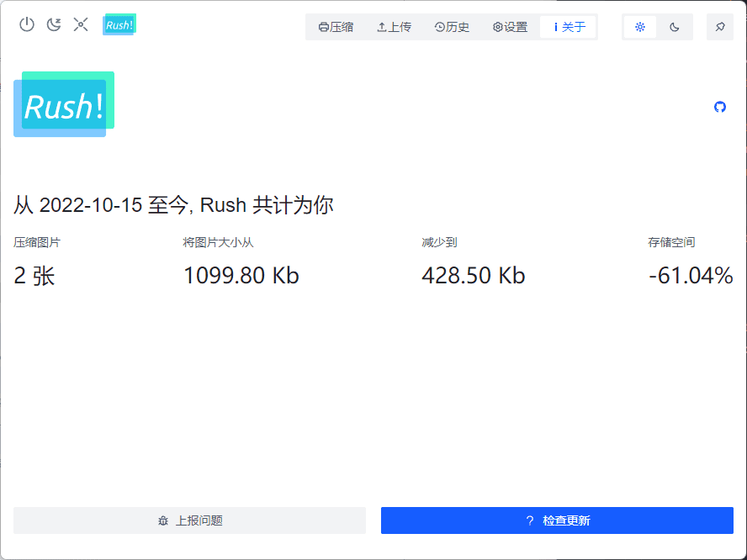Click the 2 张 compressed images count
Screen dimensions: 747x560
(x=34, y=276)
